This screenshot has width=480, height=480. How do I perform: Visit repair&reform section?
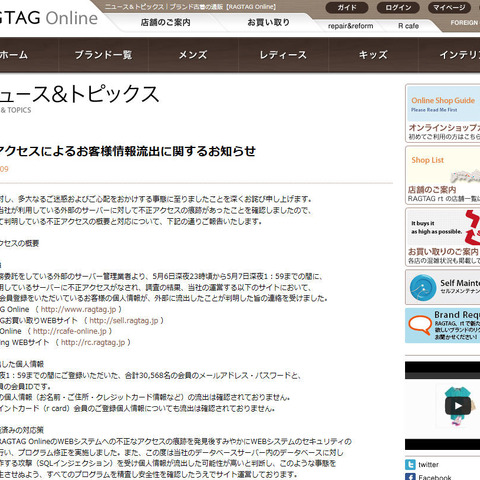[x=350, y=26]
